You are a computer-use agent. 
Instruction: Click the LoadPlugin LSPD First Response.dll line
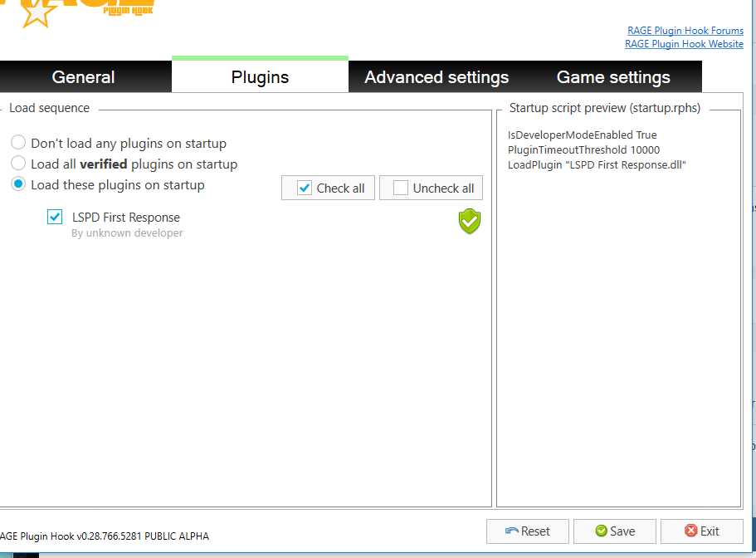tap(597, 165)
